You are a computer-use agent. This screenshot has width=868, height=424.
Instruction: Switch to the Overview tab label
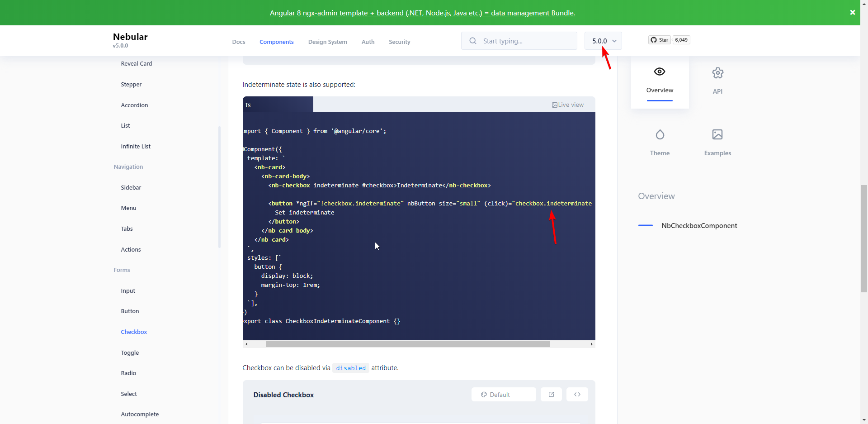coord(660,90)
